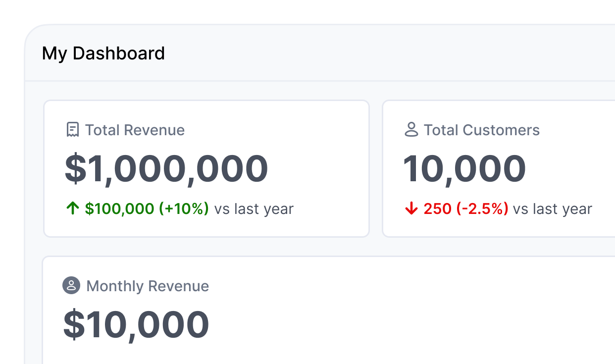Click the person icon beside Total Customers
The image size is (615, 364).
tap(411, 130)
